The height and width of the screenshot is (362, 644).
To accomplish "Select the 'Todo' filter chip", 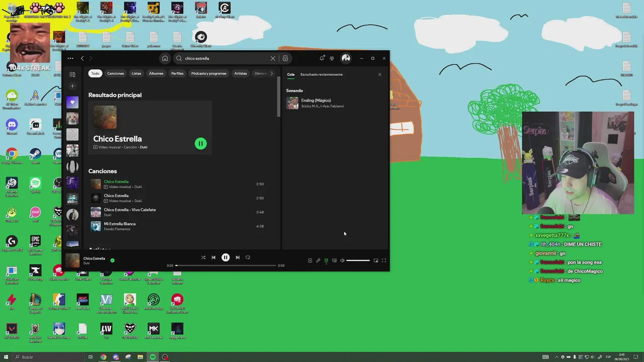I will [x=95, y=73].
